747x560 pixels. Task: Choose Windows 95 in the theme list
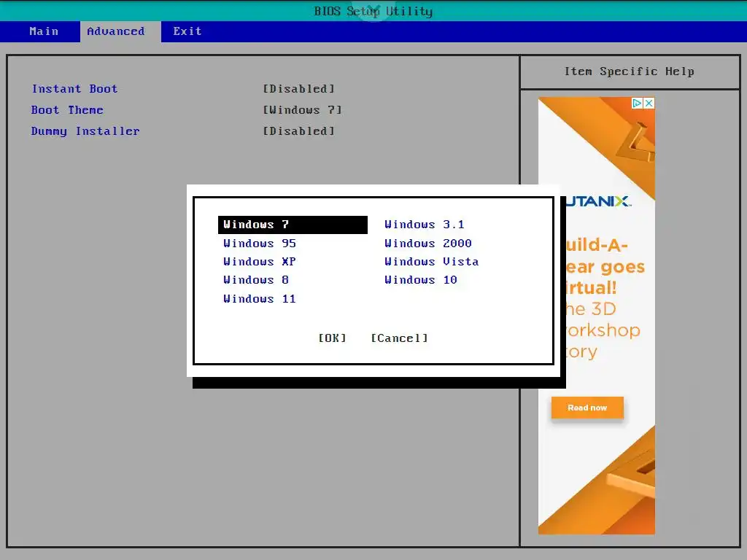pos(260,244)
